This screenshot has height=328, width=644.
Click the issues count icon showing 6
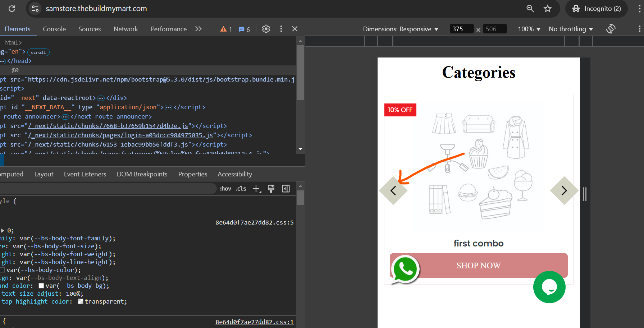(x=244, y=29)
